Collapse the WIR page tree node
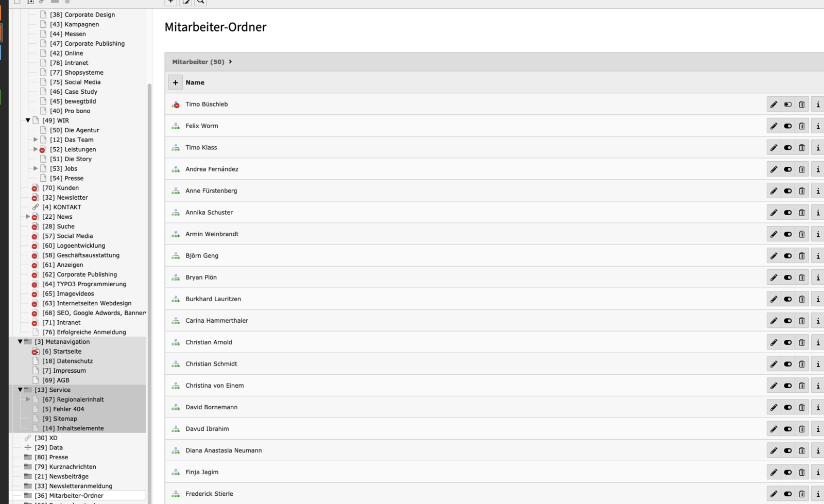This screenshot has height=504, width=824. tap(28, 120)
